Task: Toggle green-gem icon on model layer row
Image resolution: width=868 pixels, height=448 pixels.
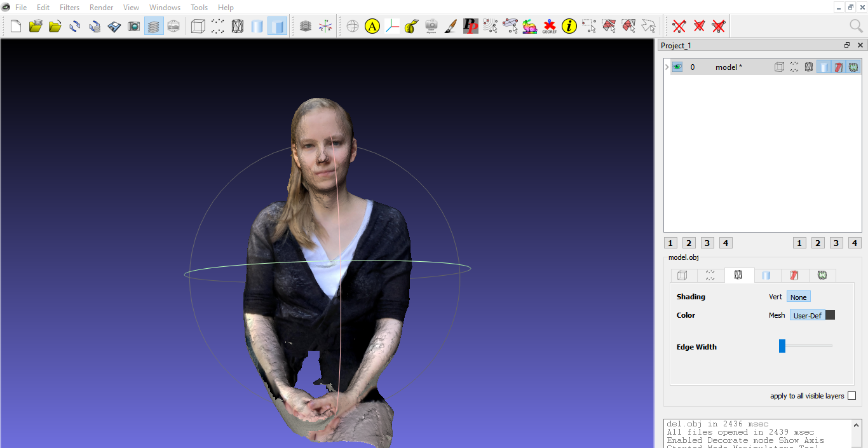Action: tap(853, 67)
